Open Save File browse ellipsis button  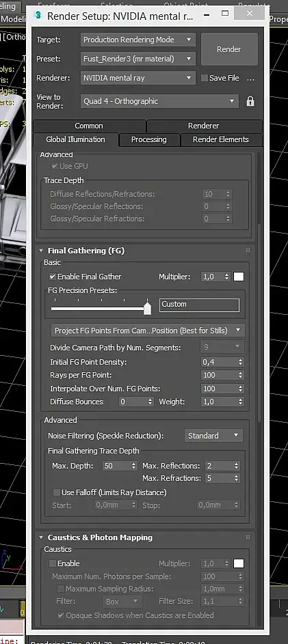(x=250, y=78)
